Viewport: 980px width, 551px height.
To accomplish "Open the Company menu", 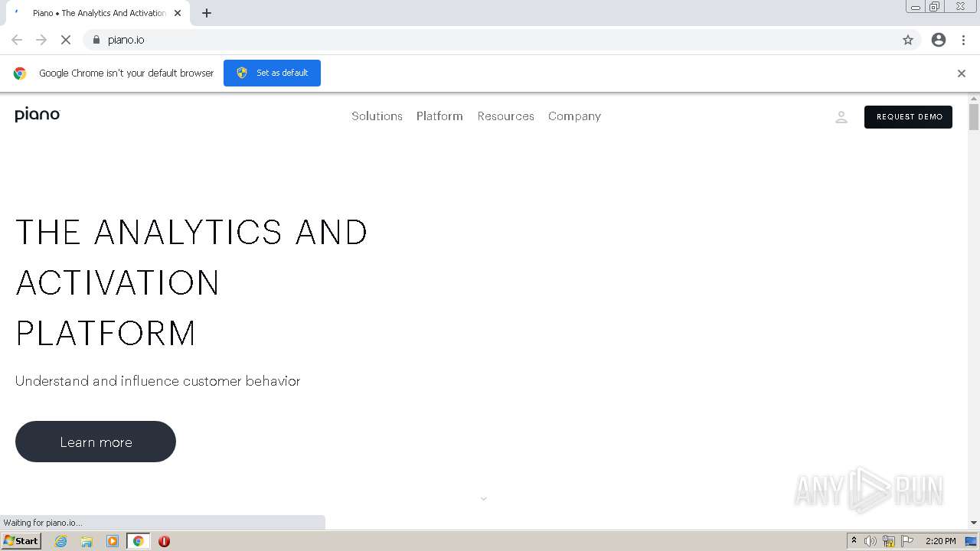I will tap(574, 116).
